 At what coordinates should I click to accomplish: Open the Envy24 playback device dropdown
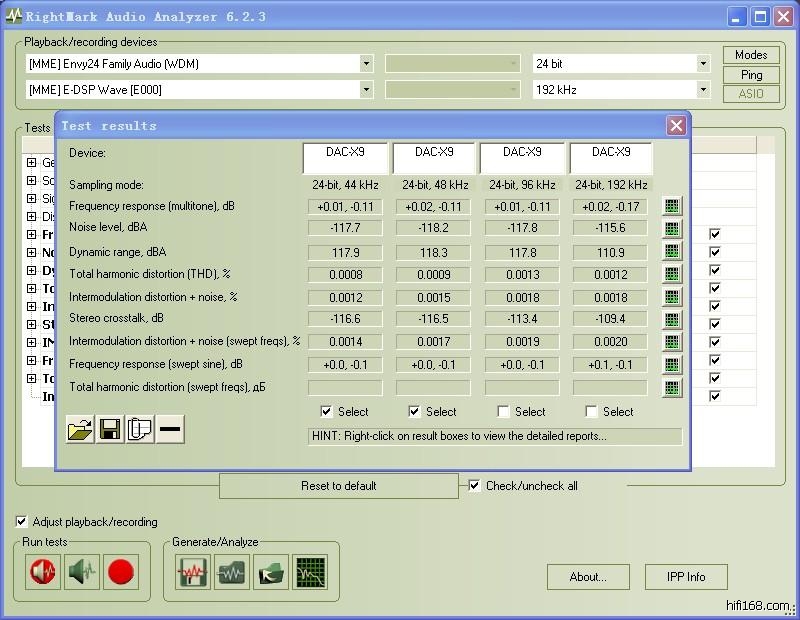(x=366, y=64)
